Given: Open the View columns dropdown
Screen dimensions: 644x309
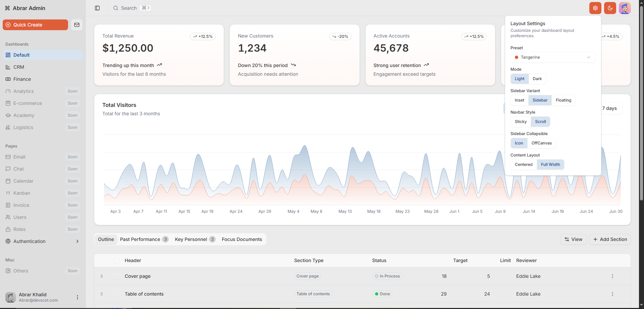Looking at the screenshot, I should click(x=573, y=239).
